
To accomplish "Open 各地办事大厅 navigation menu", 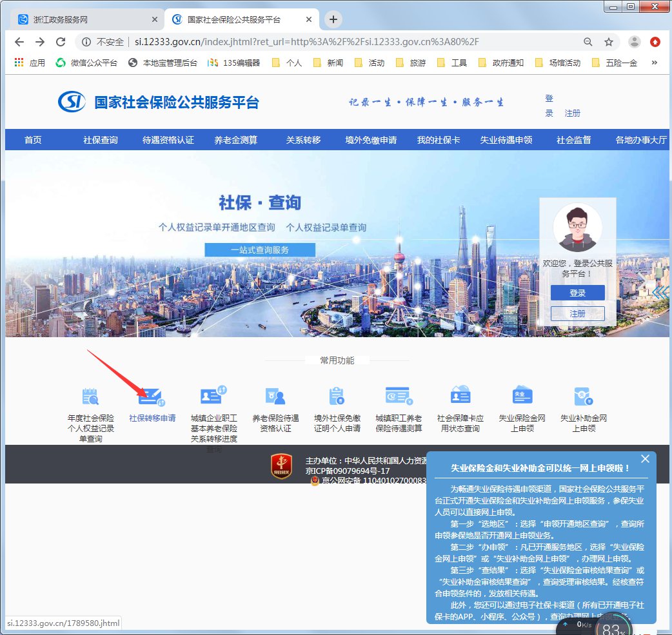I will click(640, 140).
